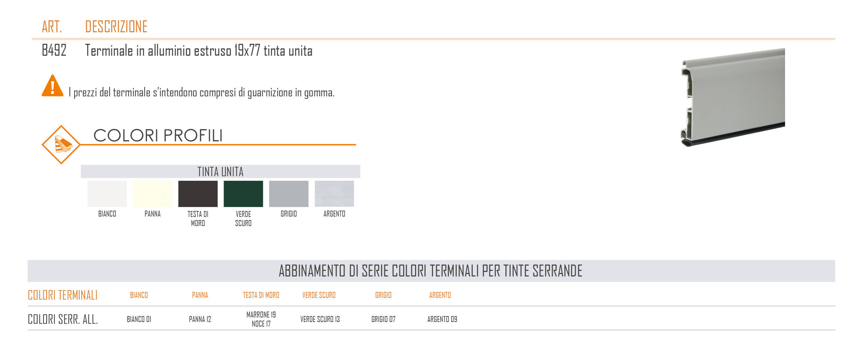Image resolution: width=868 pixels, height=349 pixels.
Task: Click the Tinta Unita header bar
Action: click(220, 171)
